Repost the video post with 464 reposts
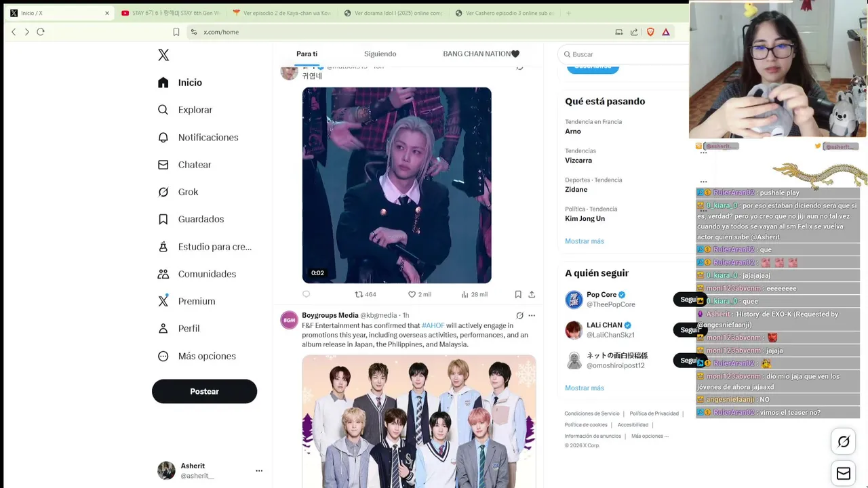Viewport: 868px width, 488px height. coord(366,294)
